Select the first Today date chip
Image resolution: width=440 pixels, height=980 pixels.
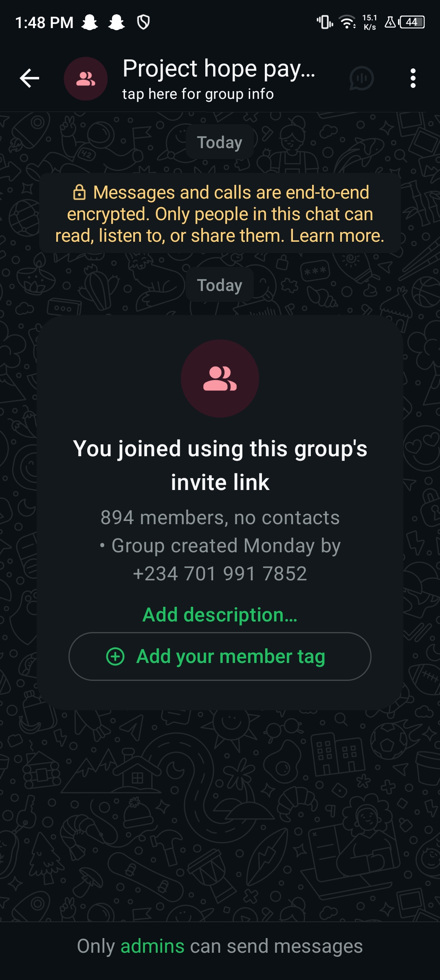(220, 142)
